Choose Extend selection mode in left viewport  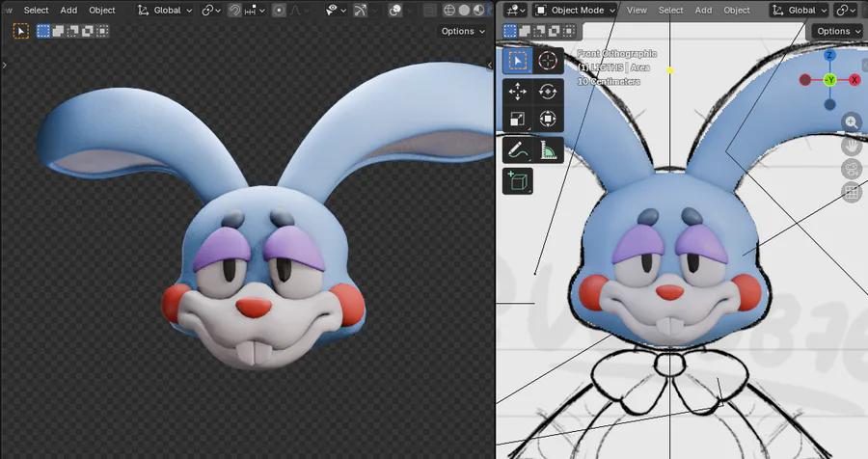pyautogui.click(x=58, y=31)
